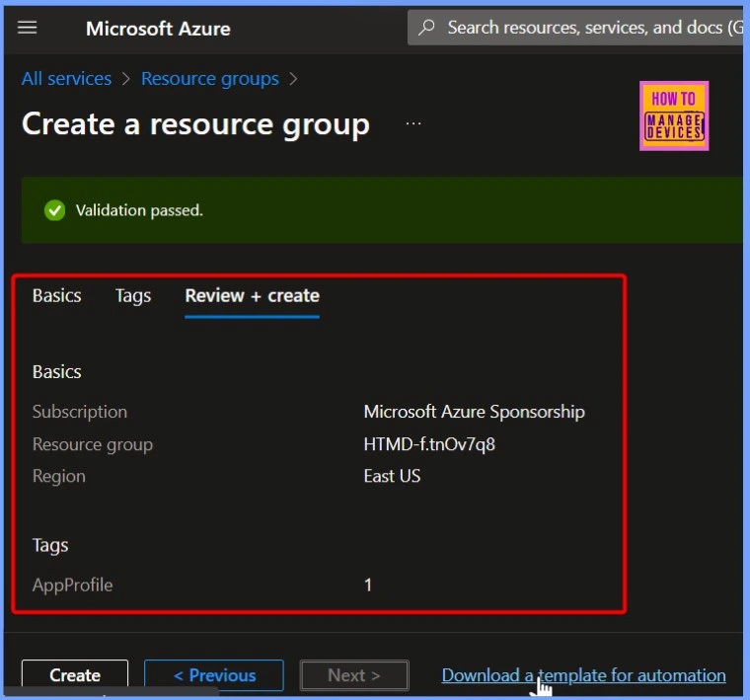Image resolution: width=750 pixels, height=700 pixels.
Task: Click the AppProfile tag name
Action: click(73, 585)
